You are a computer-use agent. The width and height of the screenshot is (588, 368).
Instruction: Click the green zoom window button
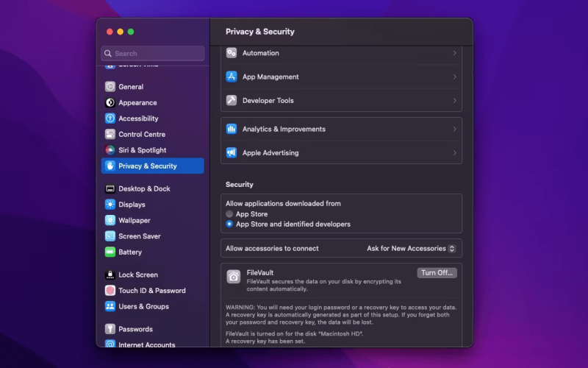click(x=131, y=32)
